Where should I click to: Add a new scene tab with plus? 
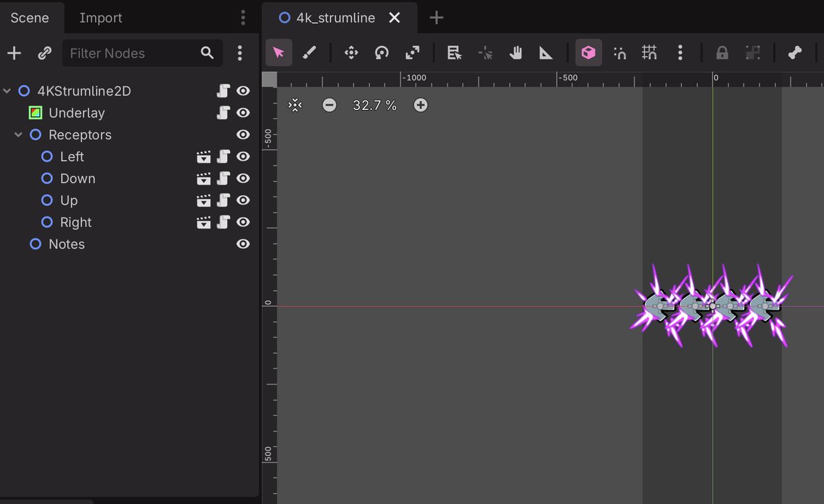point(437,18)
